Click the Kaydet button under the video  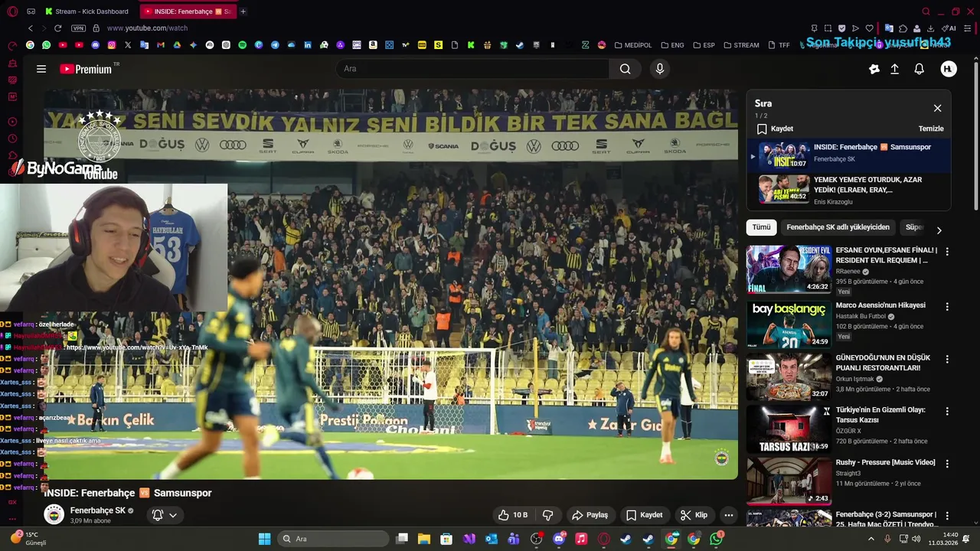coord(644,515)
